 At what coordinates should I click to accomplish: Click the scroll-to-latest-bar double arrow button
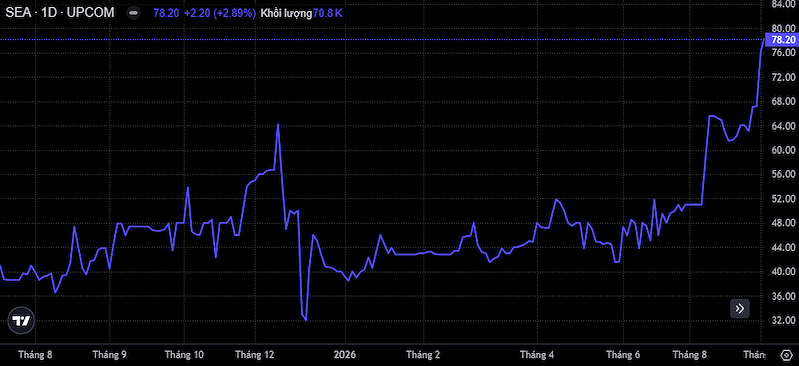[739, 308]
